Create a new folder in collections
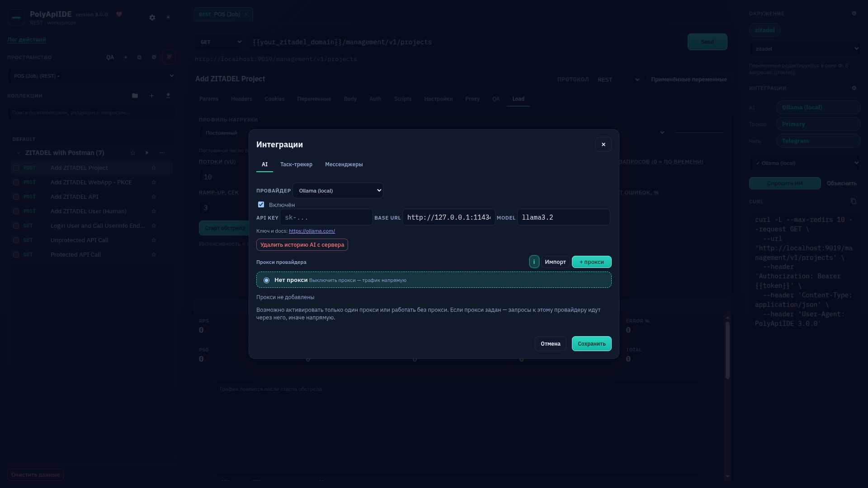 pos(135,96)
